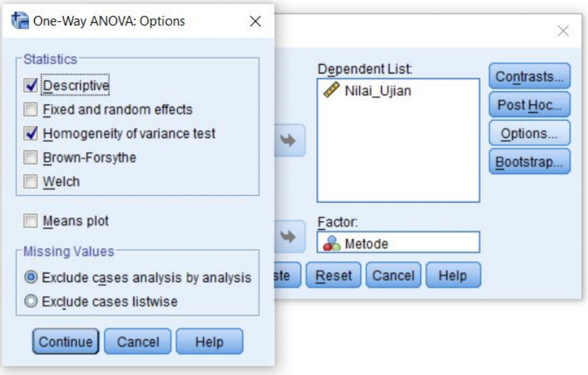Uncheck the Descriptive checkbox

click(30, 85)
